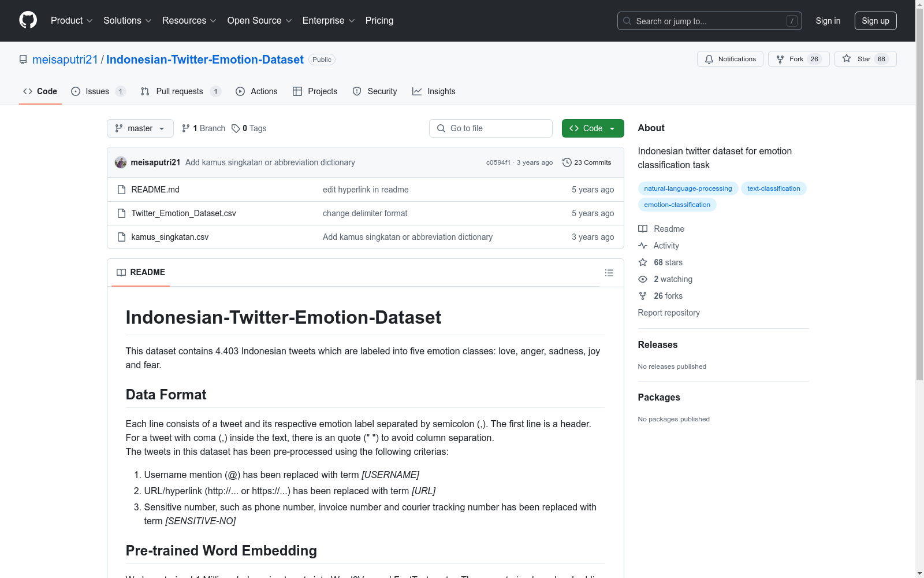Open the Packages section heading
The width and height of the screenshot is (924, 578).
659,397
